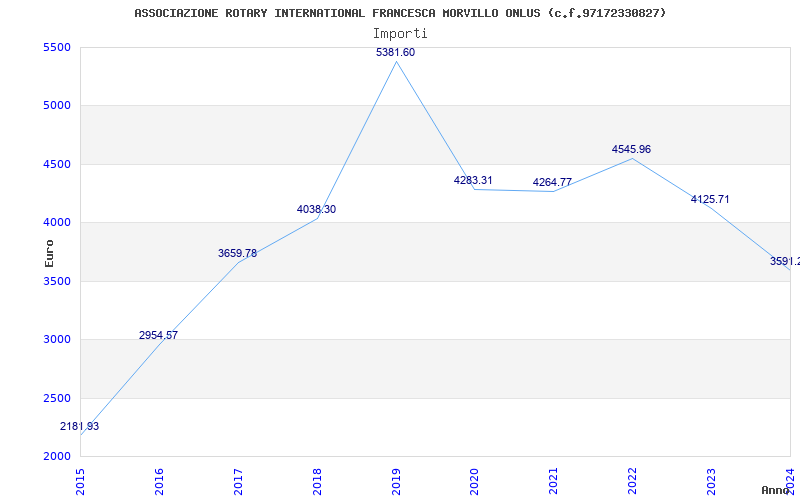The width and height of the screenshot is (800, 500).
Task: Select data label 3659.78
Action: pos(237,254)
